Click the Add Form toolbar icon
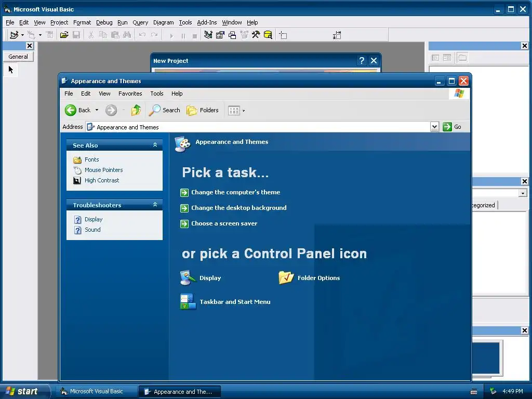The height and width of the screenshot is (399, 532). [31, 35]
